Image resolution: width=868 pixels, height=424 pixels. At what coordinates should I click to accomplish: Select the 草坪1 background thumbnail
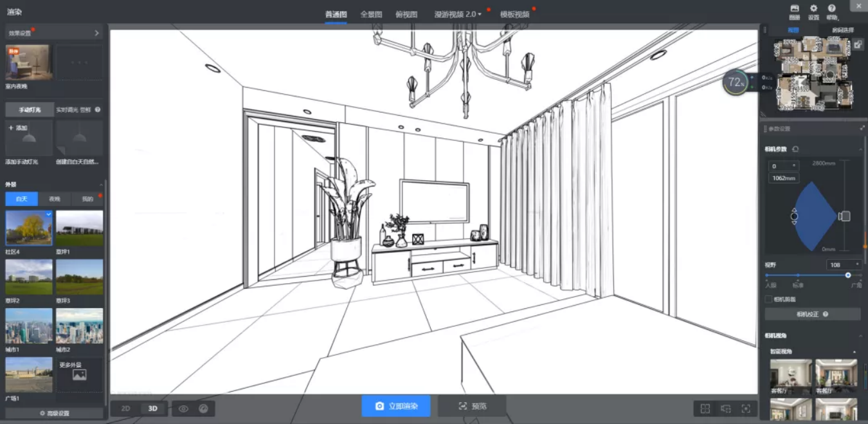[79, 228]
